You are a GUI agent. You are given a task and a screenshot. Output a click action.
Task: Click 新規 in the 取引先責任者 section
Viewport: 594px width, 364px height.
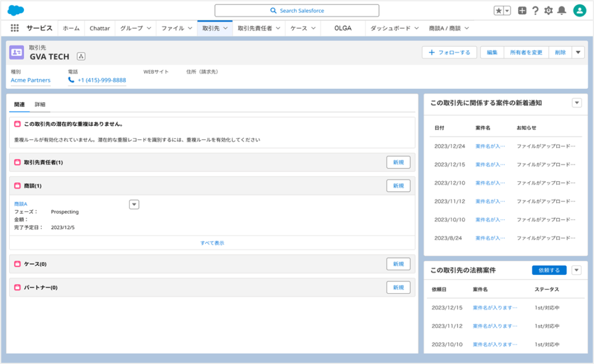click(x=398, y=162)
